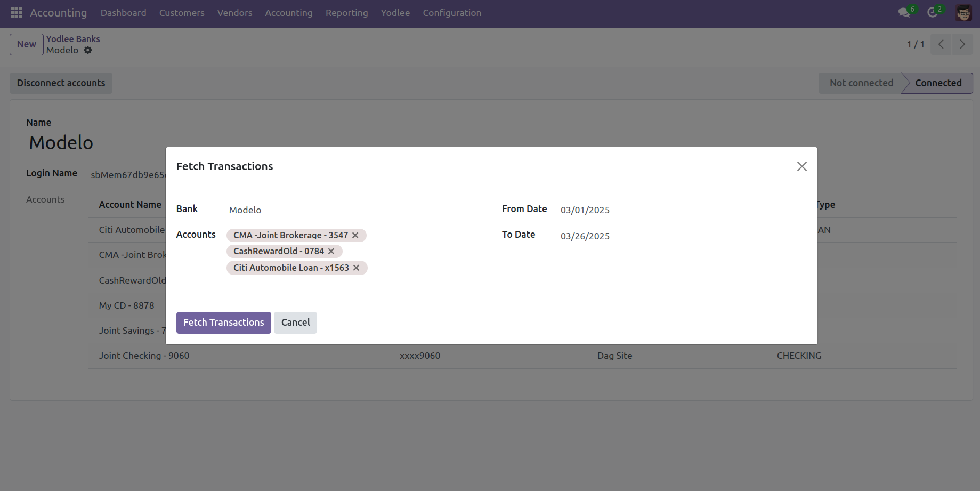Click the gear icon beside Modelo
This screenshot has width=980, height=491.
click(x=88, y=50)
